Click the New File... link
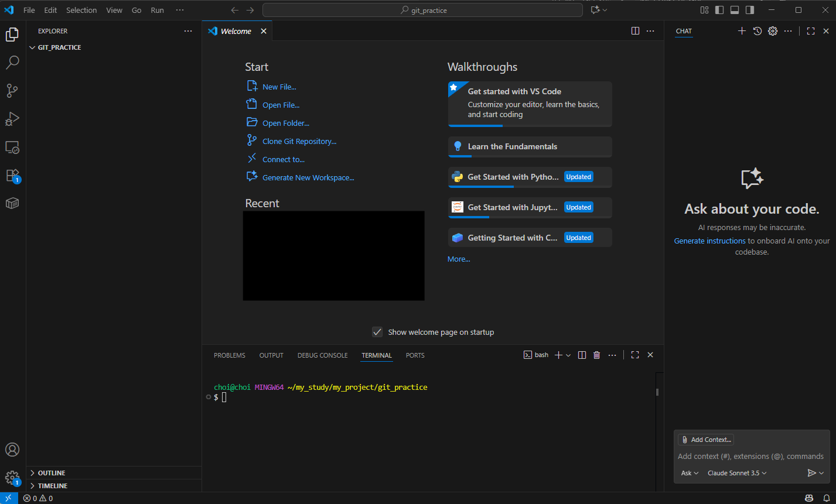The image size is (836, 504). tap(279, 87)
